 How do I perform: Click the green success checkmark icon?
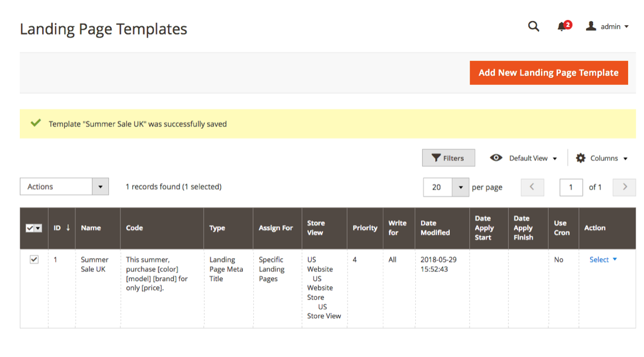click(36, 123)
